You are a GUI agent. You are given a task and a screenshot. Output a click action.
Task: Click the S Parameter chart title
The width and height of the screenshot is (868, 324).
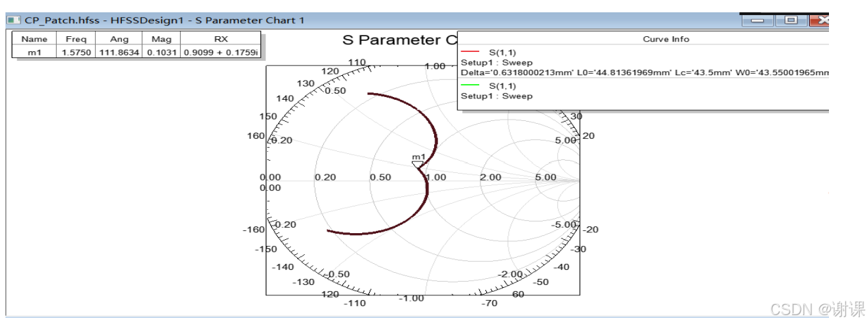pos(399,40)
